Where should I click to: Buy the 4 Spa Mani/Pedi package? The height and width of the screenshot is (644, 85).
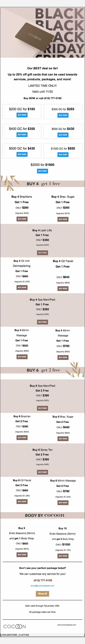click(x=42, y=322)
